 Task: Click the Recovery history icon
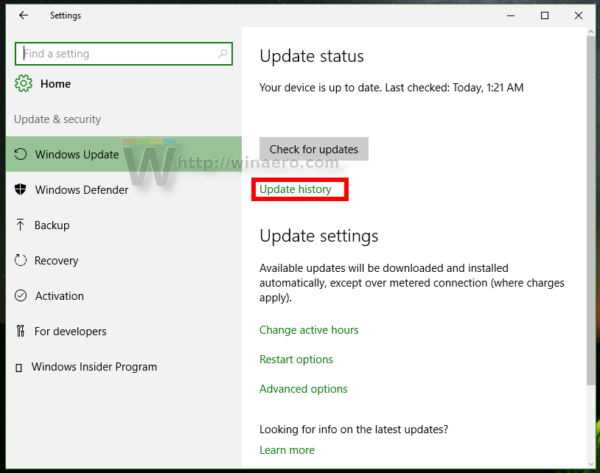coord(21,260)
